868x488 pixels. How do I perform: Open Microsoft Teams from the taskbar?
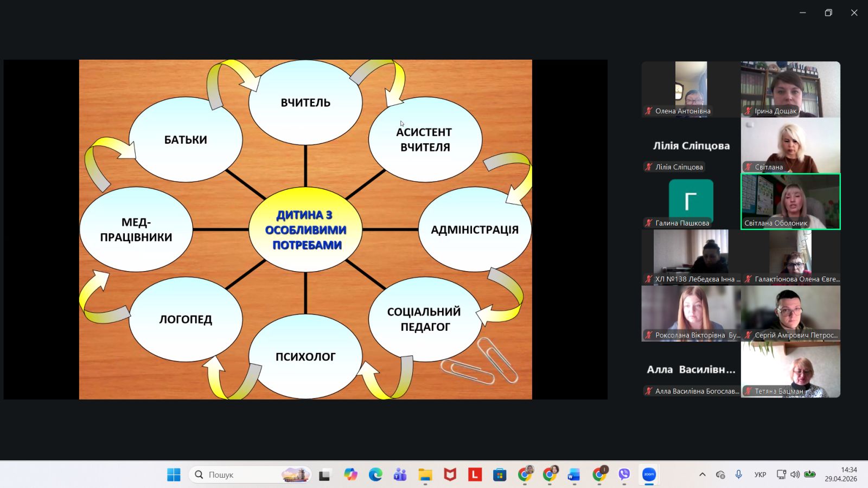[400, 474]
